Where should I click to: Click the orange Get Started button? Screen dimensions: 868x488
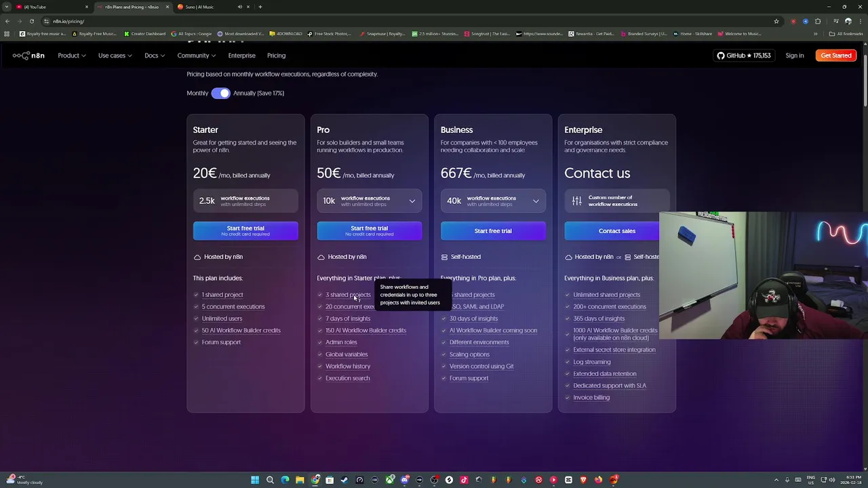click(835, 56)
